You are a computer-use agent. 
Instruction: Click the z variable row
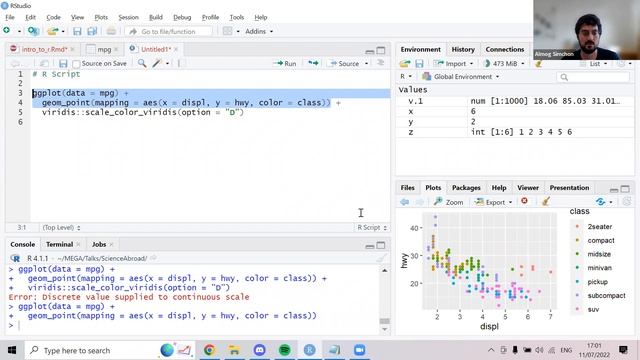pyautogui.click(x=514, y=132)
